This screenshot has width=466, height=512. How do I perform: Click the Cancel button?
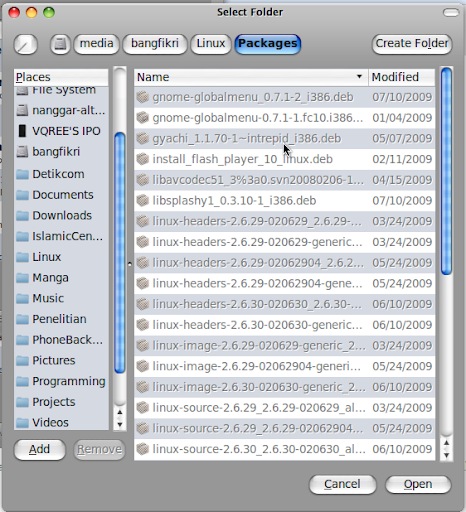click(342, 484)
